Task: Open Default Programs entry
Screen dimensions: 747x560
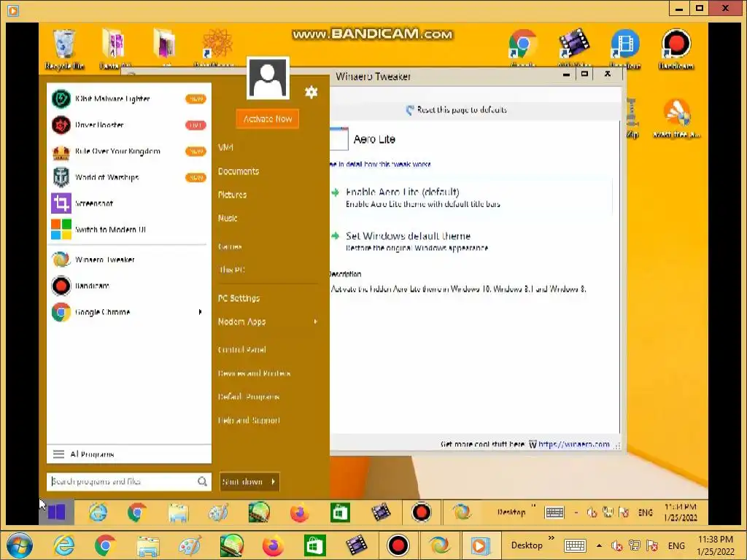Action: coord(249,397)
